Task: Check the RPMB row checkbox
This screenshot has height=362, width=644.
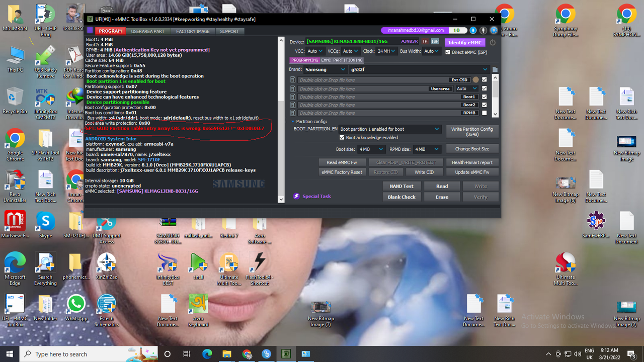Action: pyautogui.click(x=485, y=113)
